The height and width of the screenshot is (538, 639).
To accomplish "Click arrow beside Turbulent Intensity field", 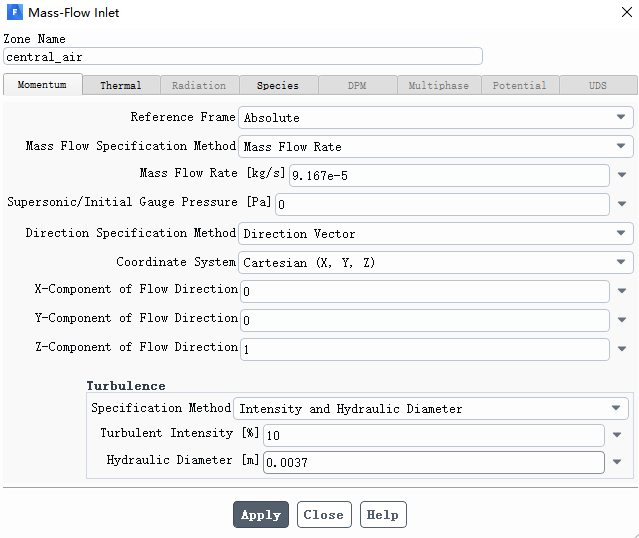I will coord(617,435).
